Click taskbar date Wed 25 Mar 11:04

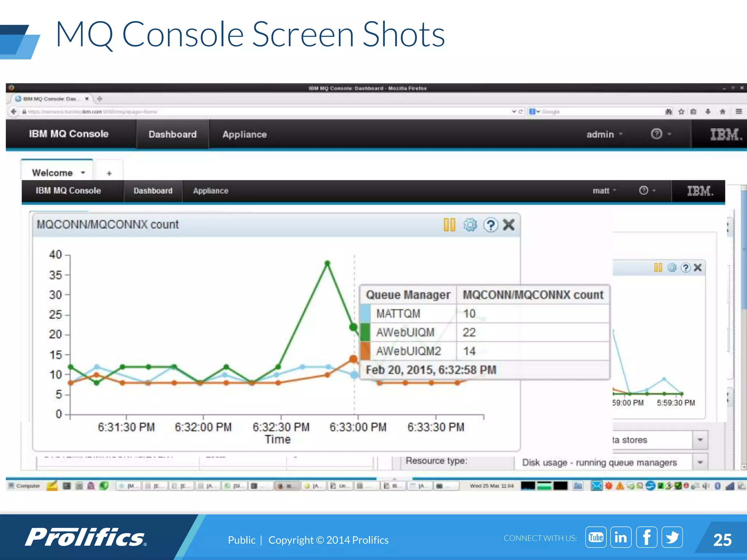click(492, 486)
